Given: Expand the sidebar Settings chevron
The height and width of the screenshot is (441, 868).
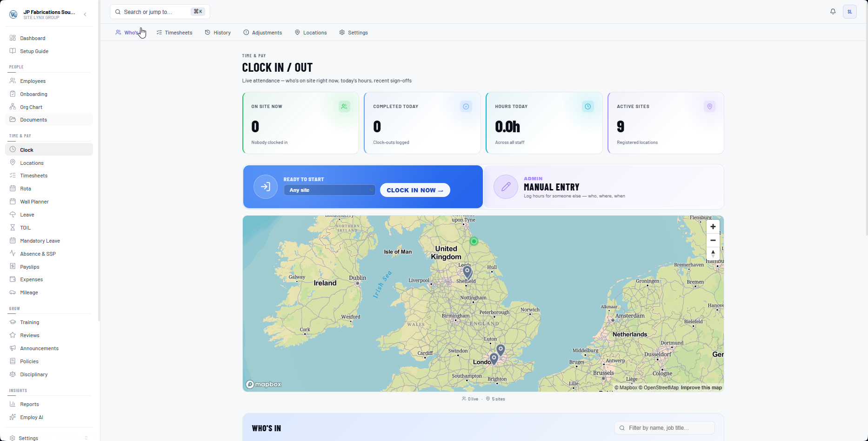Looking at the screenshot, I should pyautogui.click(x=86, y=438).
